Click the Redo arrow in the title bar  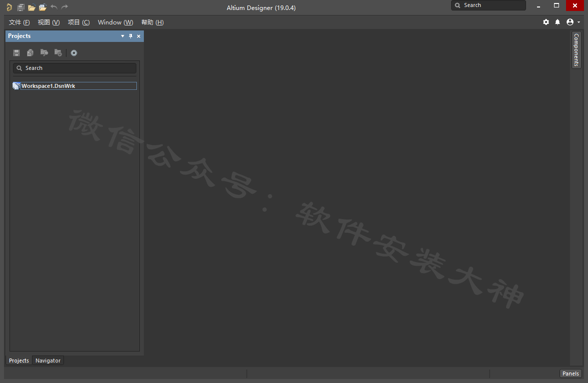pos(64,7)
